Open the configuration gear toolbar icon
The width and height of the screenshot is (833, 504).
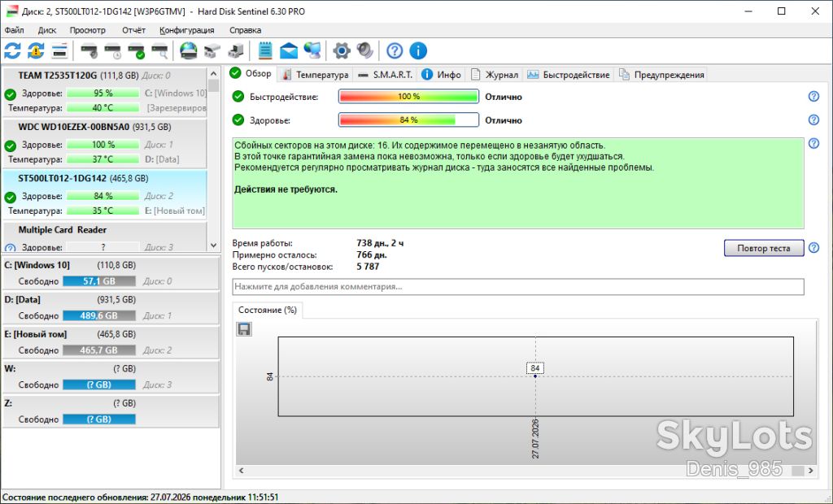point(341,51)
